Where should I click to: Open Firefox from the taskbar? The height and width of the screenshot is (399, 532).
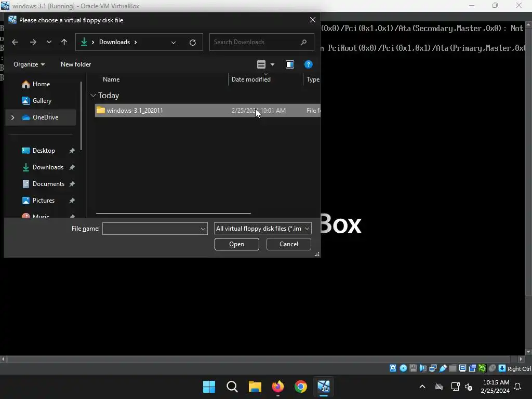click(x=278, y=387)
